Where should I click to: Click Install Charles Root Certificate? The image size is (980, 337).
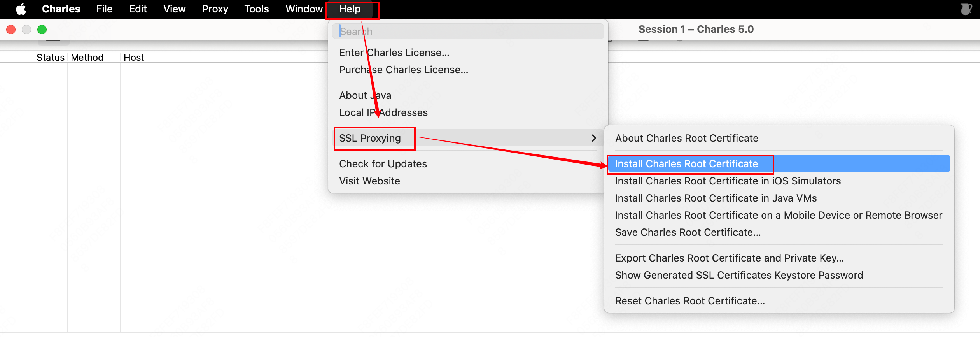click(x=779, y=164)
